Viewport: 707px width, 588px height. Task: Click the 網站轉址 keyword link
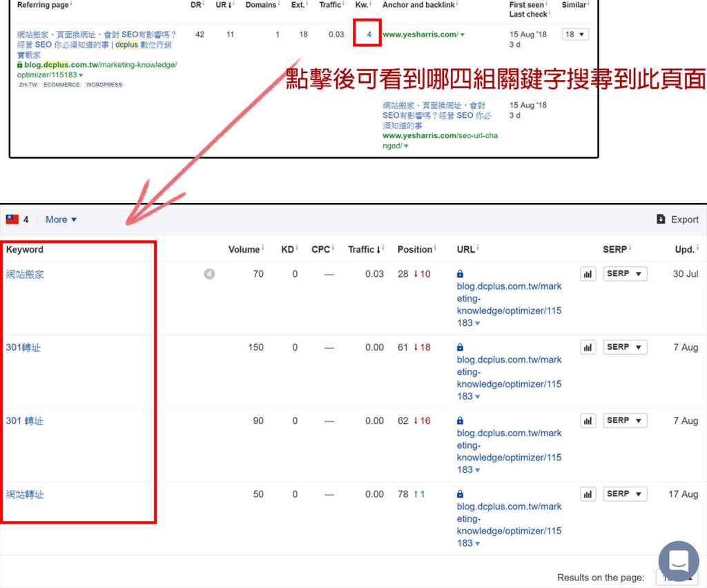pyautogui.click(x=25, y=494)
